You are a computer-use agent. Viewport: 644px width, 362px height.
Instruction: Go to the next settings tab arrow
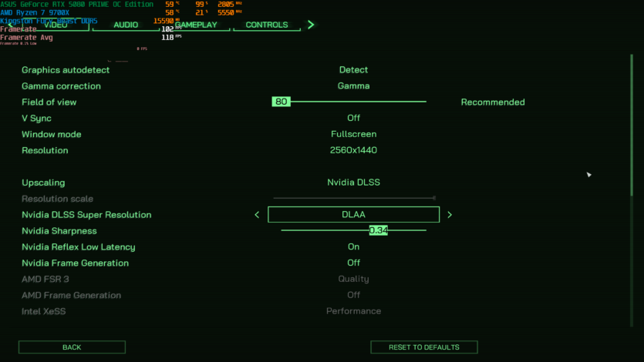[x=311, y=25]
